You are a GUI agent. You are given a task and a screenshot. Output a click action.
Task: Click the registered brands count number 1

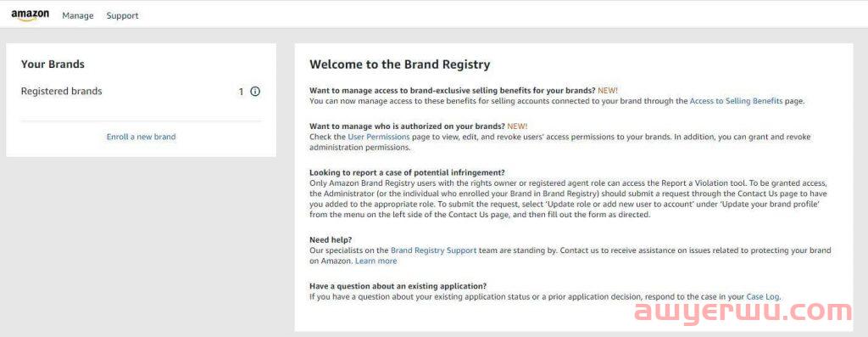[x=241, y=92]
